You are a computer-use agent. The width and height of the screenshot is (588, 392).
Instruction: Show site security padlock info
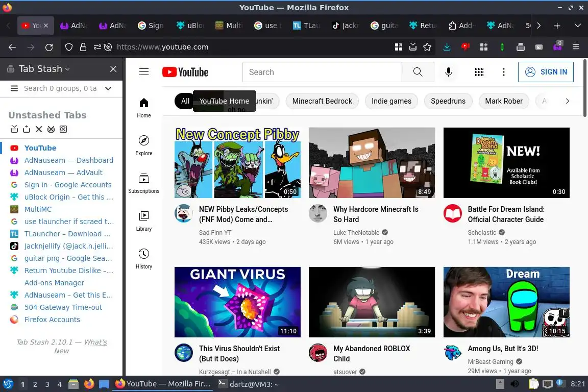(x=83, y=47)
